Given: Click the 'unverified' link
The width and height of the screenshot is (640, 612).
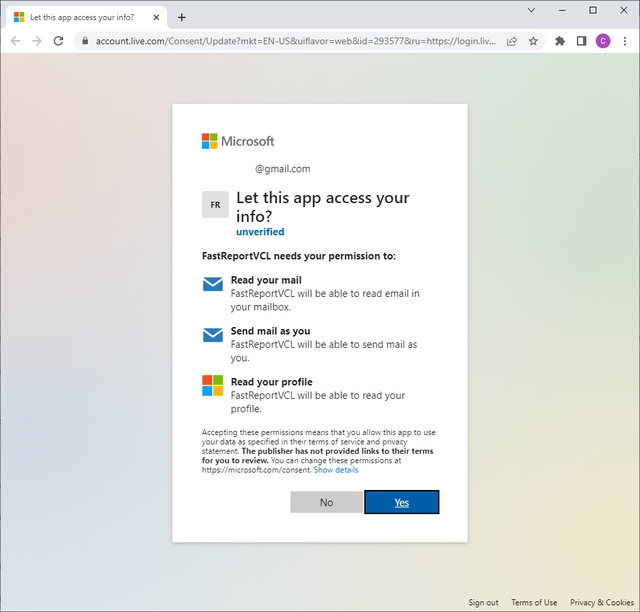Looking at the screenshot, I should coord(260,232).
